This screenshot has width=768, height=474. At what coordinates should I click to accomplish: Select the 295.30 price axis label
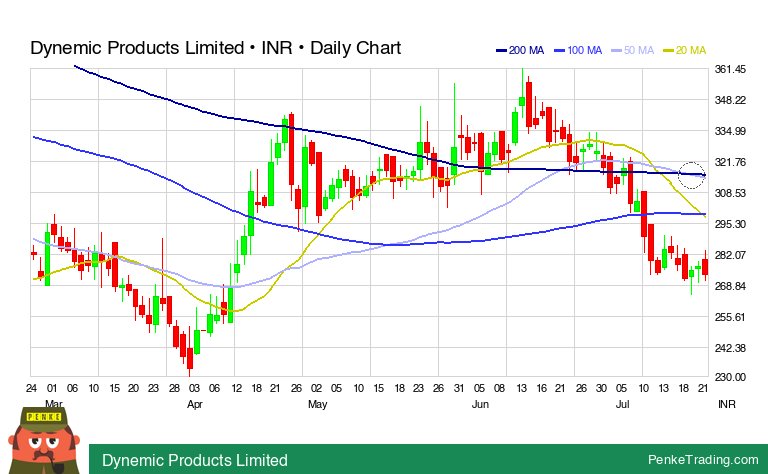pos(730,224)
